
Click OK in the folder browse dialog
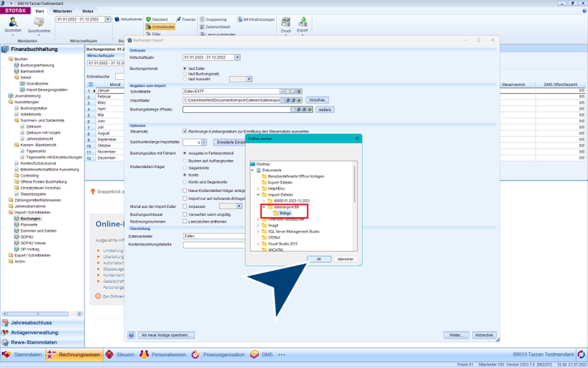(319, 259)
